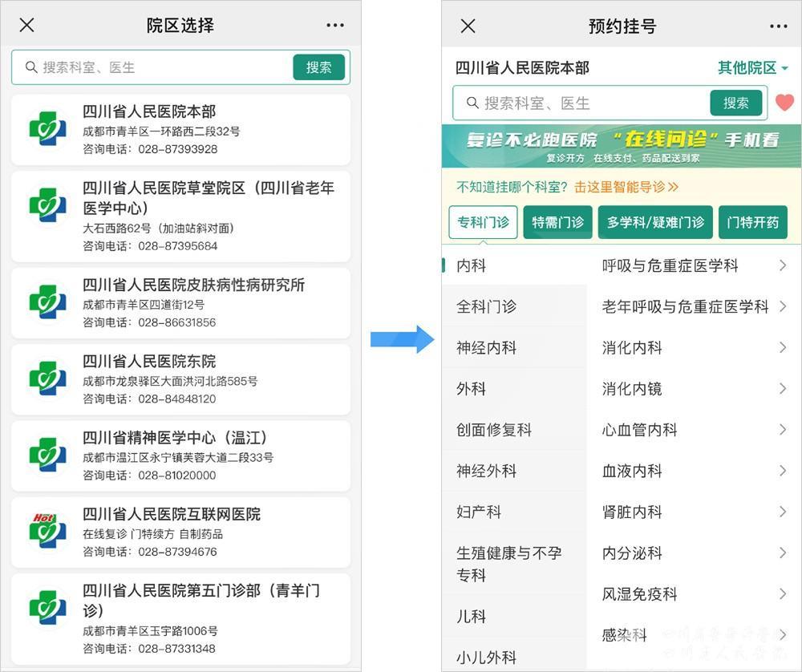Expand 呼吸与危重症医学科 chevron
The image size is (802, 672).
[783, 265]
